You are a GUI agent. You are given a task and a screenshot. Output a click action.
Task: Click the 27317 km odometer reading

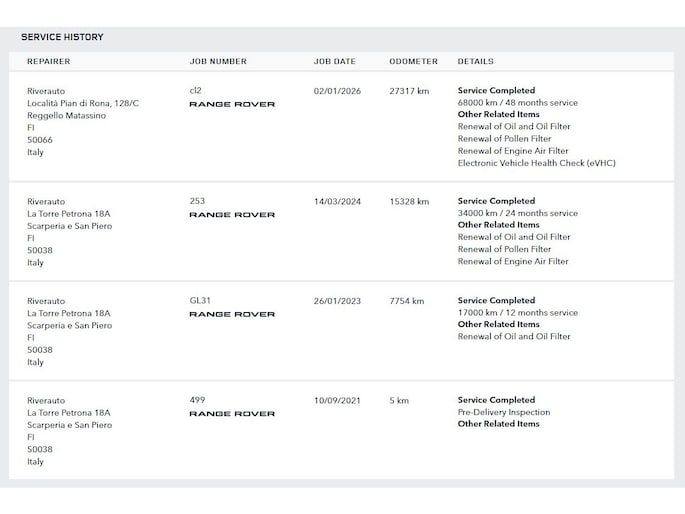409,91
